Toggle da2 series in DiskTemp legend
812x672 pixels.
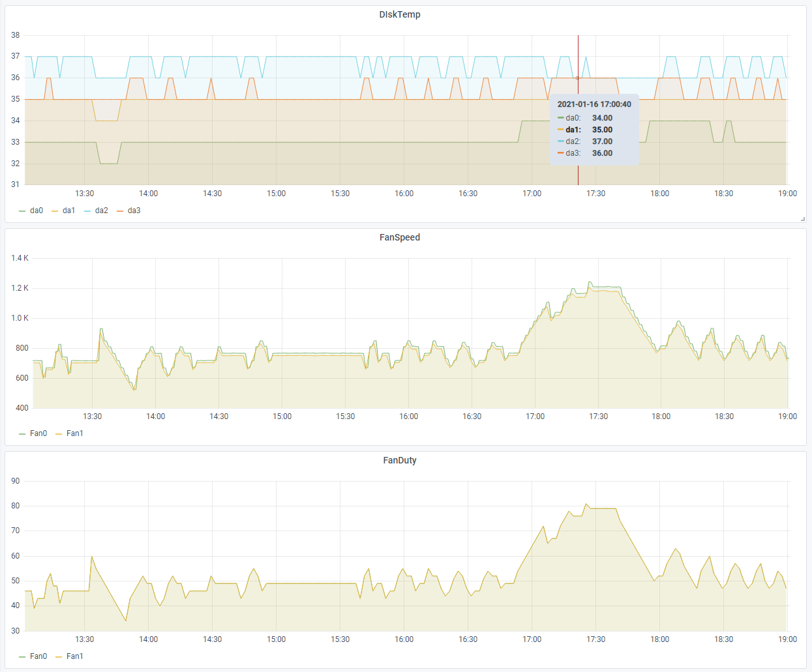pos(101,211)
